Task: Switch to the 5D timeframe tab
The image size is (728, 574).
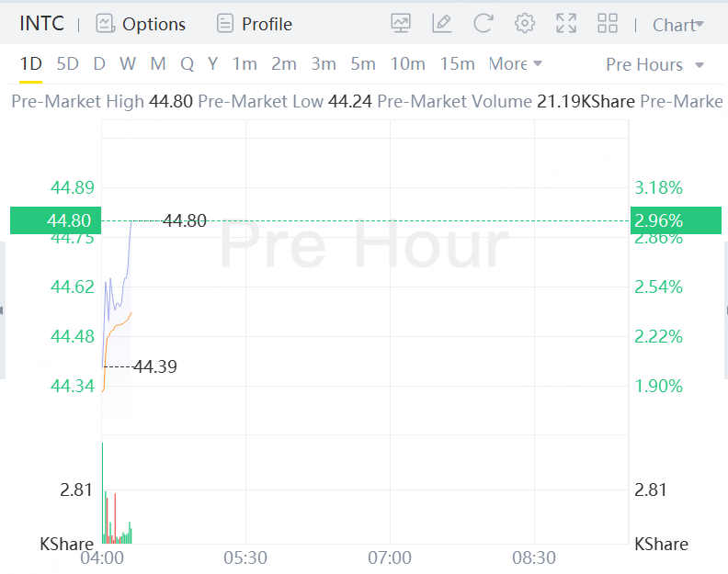Action: [67, 64]
